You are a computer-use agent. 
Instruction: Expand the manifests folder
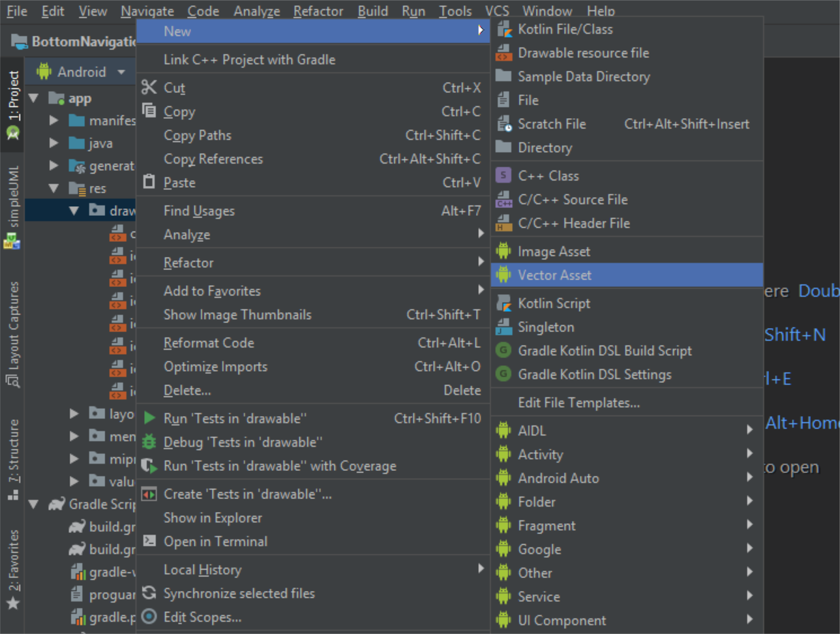point(54,121)
